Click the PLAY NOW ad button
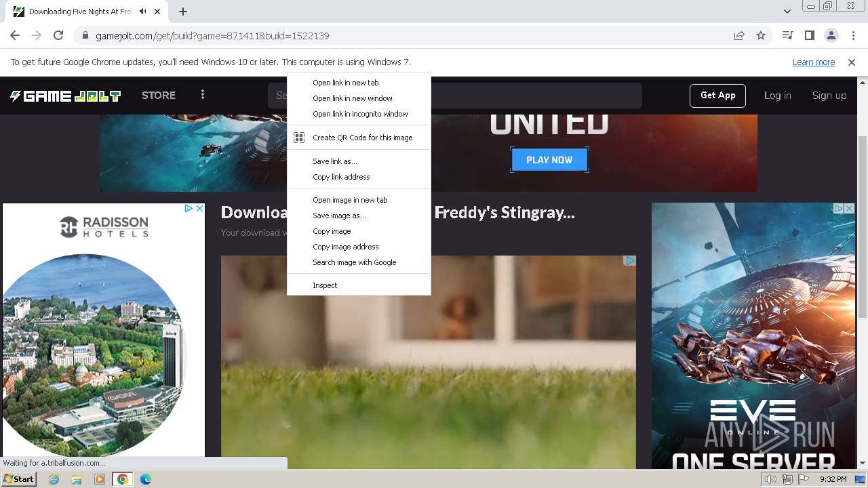The height and width of the screenshot is (488, 868). (x=549, y=160)
